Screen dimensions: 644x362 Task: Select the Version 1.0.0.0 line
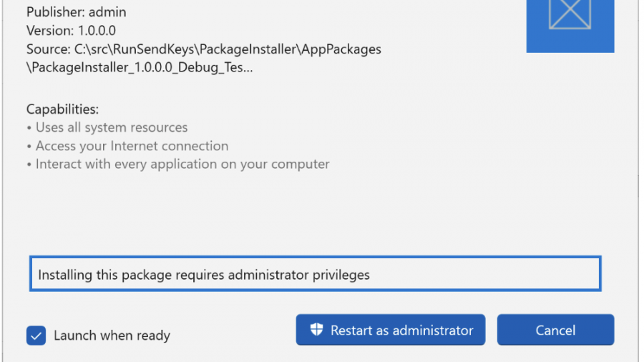click(x=71, y=31)
